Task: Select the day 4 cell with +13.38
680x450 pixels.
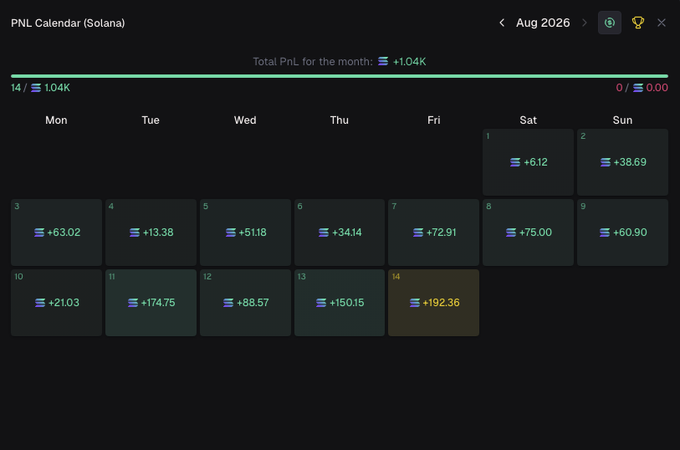Action: click(150, 232)
